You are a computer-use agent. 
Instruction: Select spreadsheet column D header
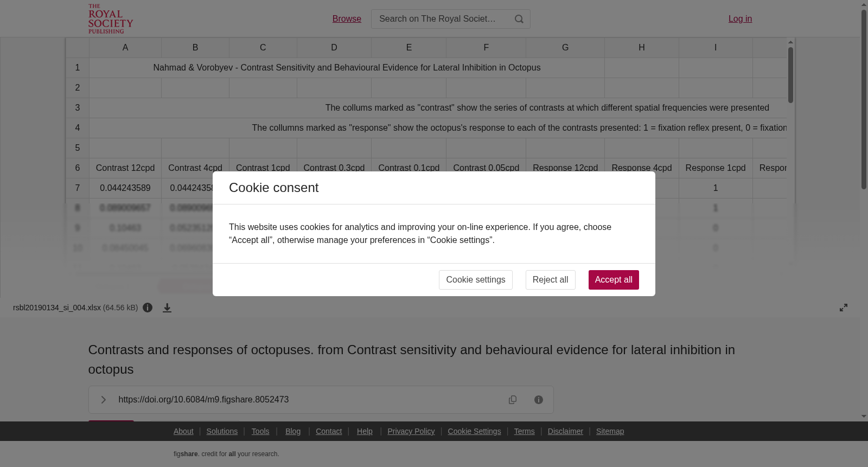pos(334,48)
